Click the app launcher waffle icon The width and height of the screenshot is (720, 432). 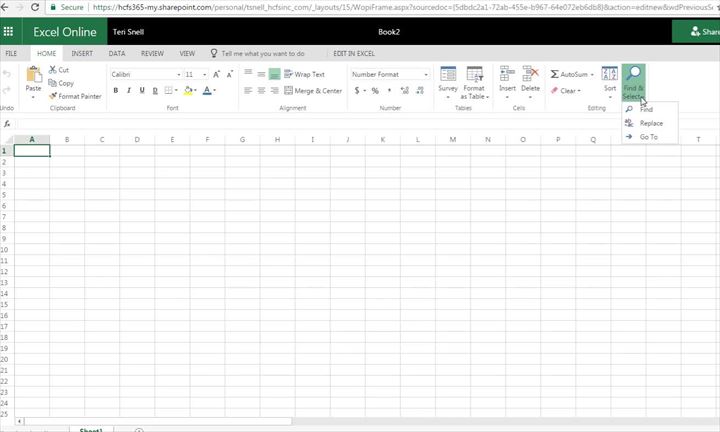(9, 32)
